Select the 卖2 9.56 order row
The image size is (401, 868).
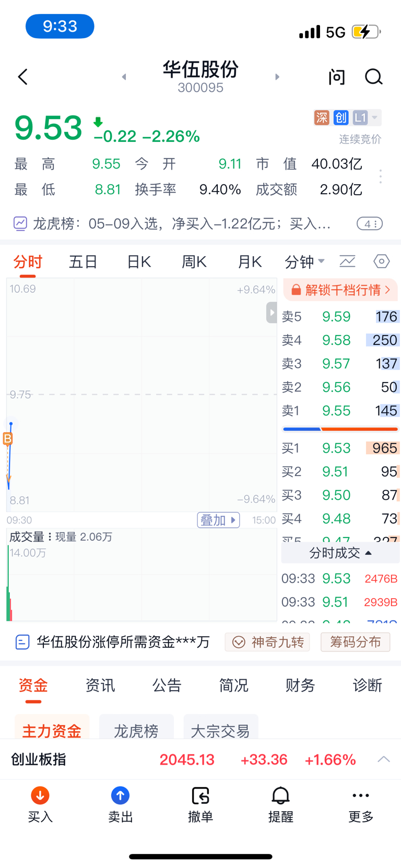[340, 387]
